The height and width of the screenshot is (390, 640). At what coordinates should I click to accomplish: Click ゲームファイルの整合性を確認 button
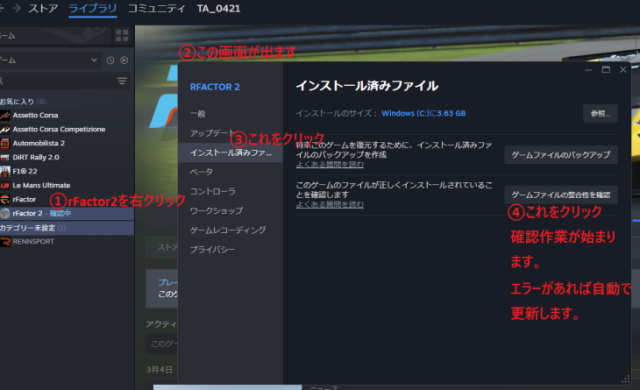tap(561, 195)
